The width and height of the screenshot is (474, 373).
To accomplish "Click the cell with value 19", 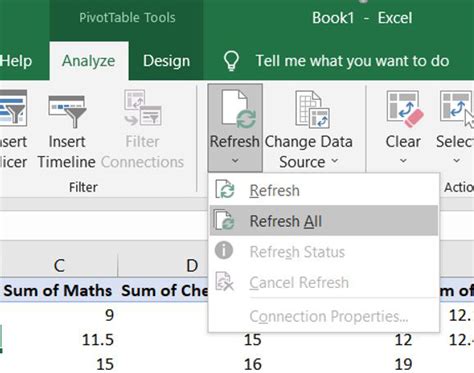I will pyautogui.click(x=404, y=364).
